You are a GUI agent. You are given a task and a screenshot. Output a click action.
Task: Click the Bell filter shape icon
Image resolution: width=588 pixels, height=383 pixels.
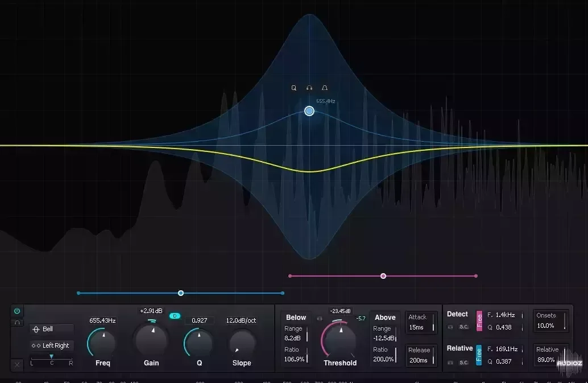[x=36, y=330]
